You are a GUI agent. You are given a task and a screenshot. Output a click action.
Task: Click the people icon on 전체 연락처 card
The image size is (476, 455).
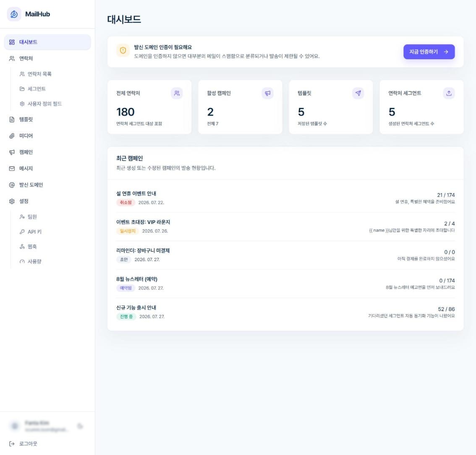tap(177, 93)
